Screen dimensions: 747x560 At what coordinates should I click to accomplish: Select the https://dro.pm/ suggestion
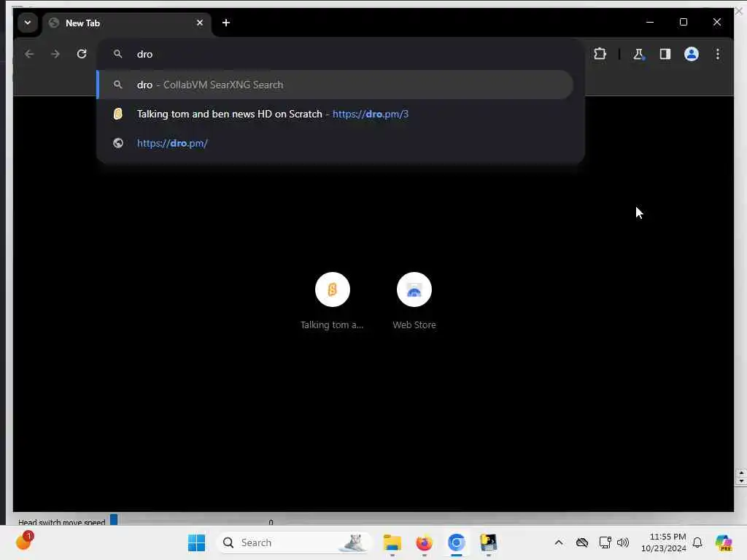click(335, 143)
